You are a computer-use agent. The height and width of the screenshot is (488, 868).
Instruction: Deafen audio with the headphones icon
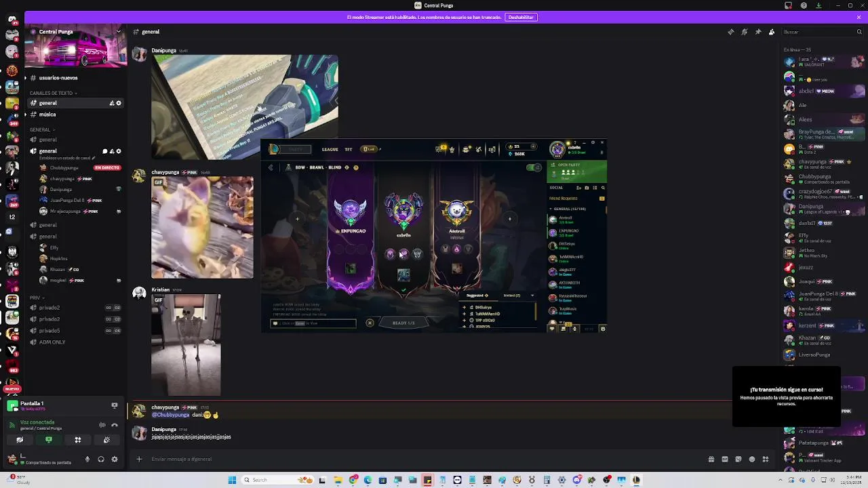[101, 459]
